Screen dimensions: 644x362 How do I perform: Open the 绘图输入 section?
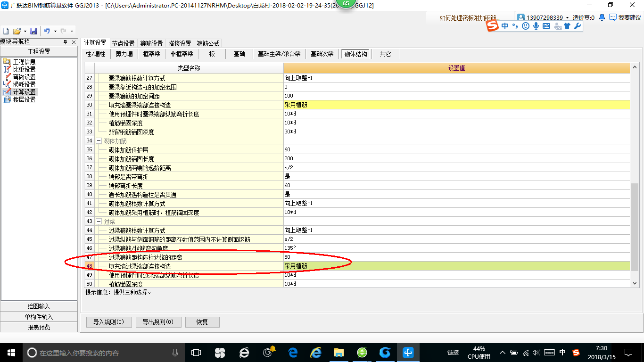coord(39,306)
